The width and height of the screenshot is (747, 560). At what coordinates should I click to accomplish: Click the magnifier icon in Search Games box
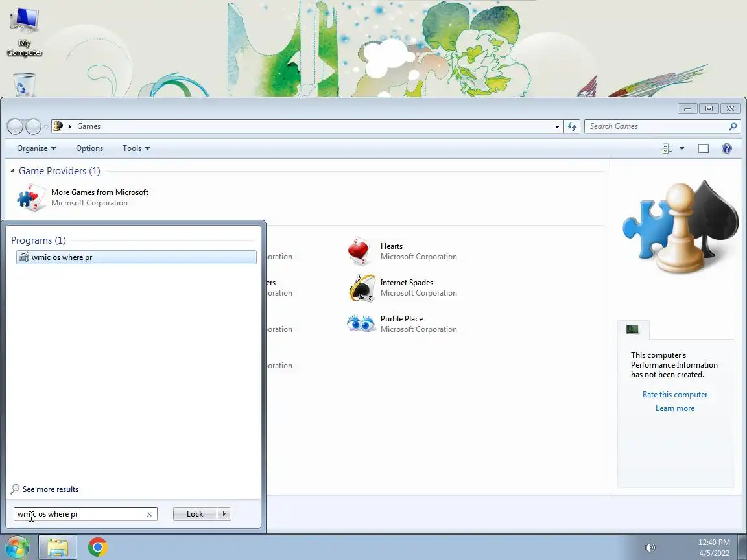(x=733, y=126)
